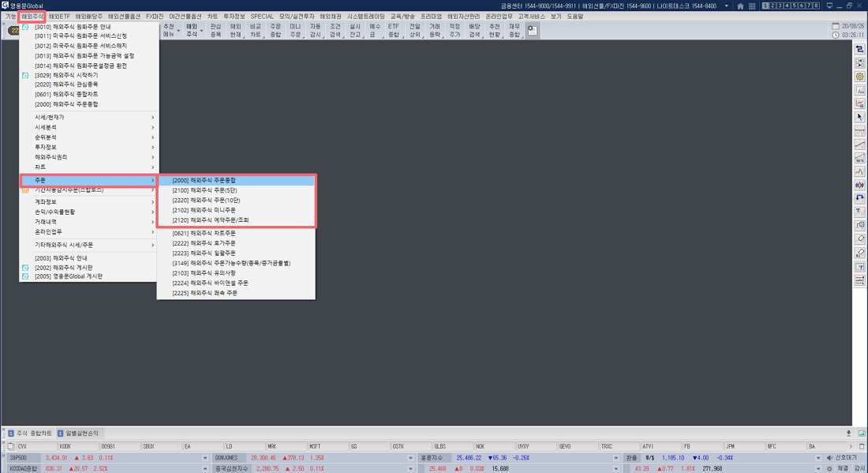868x473 pixels.
Task: Open the DOWJONES index dropdown arrow
Action: tap(410, 458)
